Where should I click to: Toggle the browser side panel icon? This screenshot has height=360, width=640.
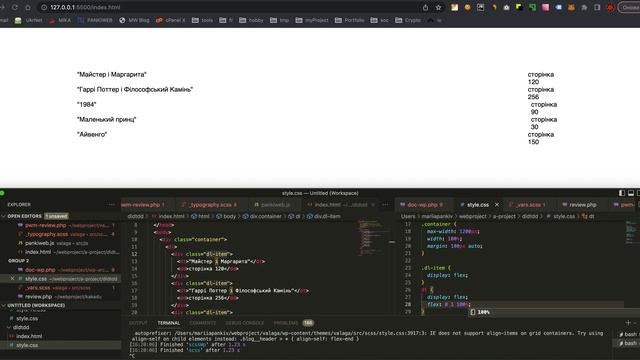click(597, 7)
